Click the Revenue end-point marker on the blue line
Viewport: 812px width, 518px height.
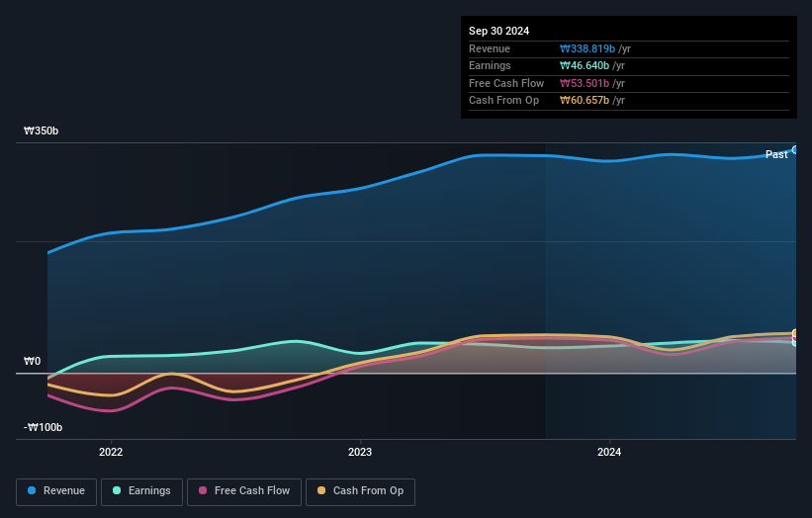pos(795,150)
